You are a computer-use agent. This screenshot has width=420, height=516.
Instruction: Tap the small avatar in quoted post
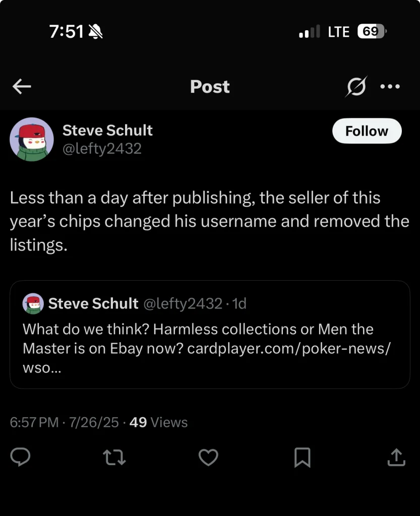(x=33, y=303)
